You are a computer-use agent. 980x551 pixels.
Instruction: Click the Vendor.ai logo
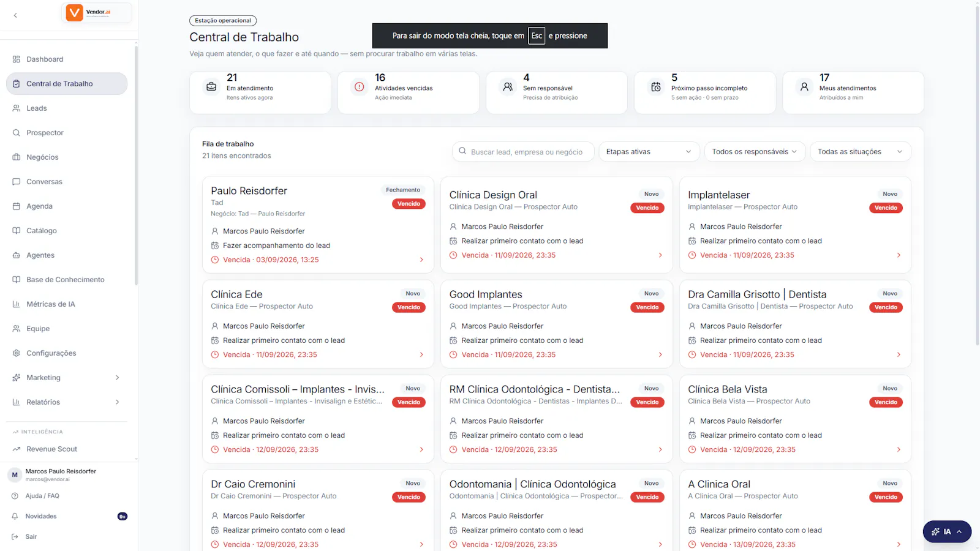97,13
